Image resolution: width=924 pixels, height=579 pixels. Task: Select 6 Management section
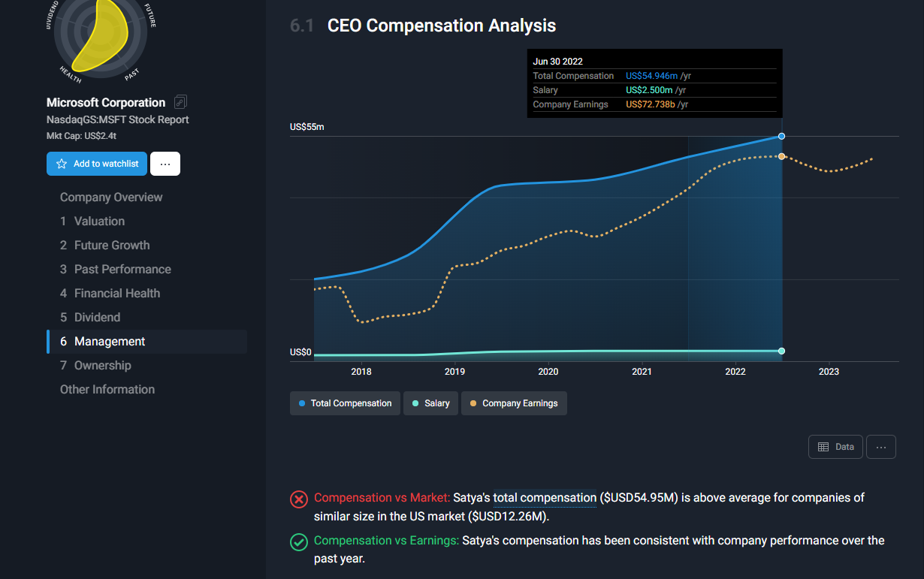[147, 342]
